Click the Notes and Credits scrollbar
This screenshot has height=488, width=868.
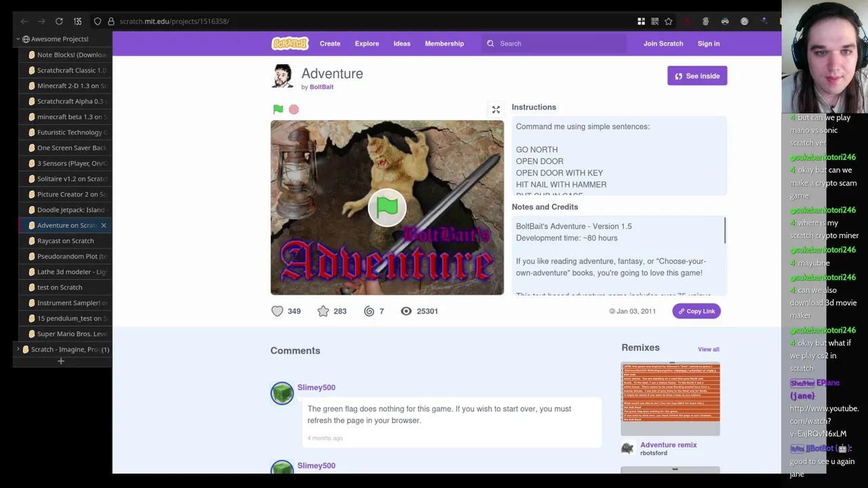coord(725,230)
